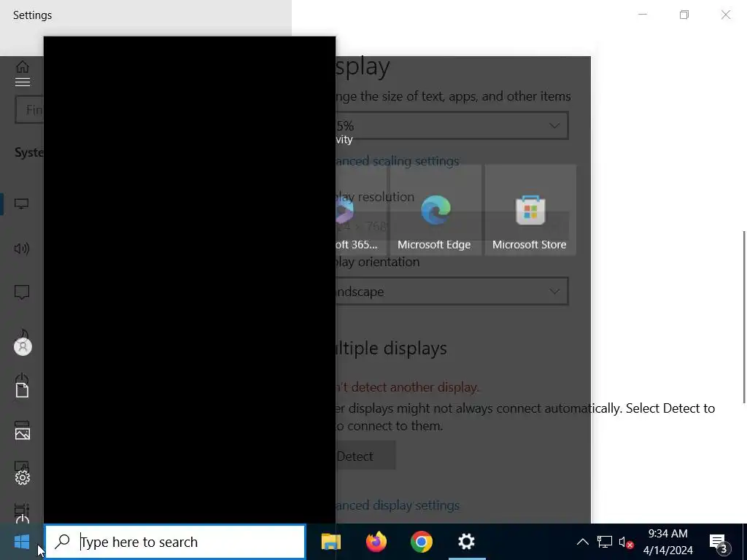The width and height of the screenshot is (747, 560).
Task: Open the Action Center notifications icon
Action: pos(719,542)
